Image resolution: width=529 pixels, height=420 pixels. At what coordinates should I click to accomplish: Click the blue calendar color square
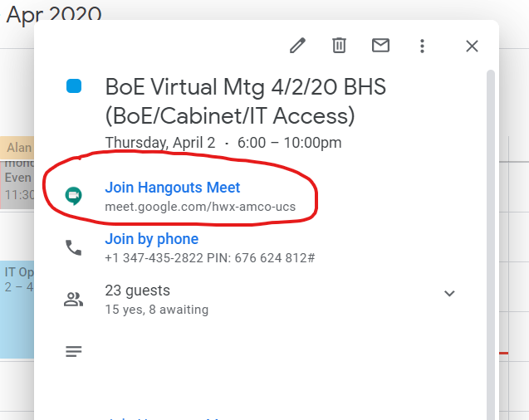[74, 86]
